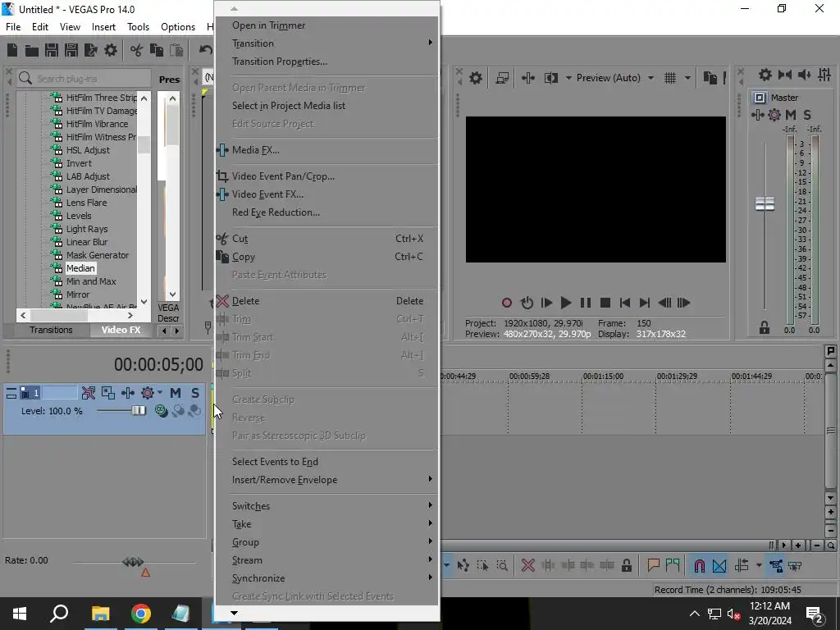Expand the Synchronize submenu

[x=326, y=578]
